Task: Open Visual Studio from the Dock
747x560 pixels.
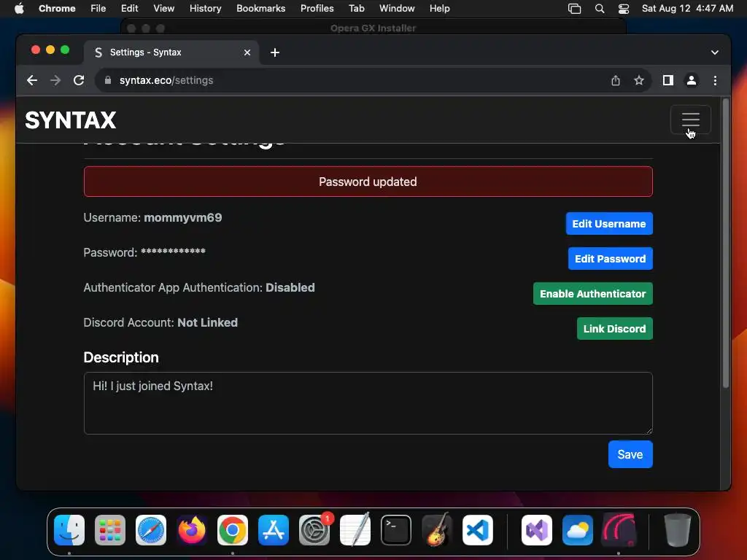Action: pyautogui.click(x=537, y=530)
